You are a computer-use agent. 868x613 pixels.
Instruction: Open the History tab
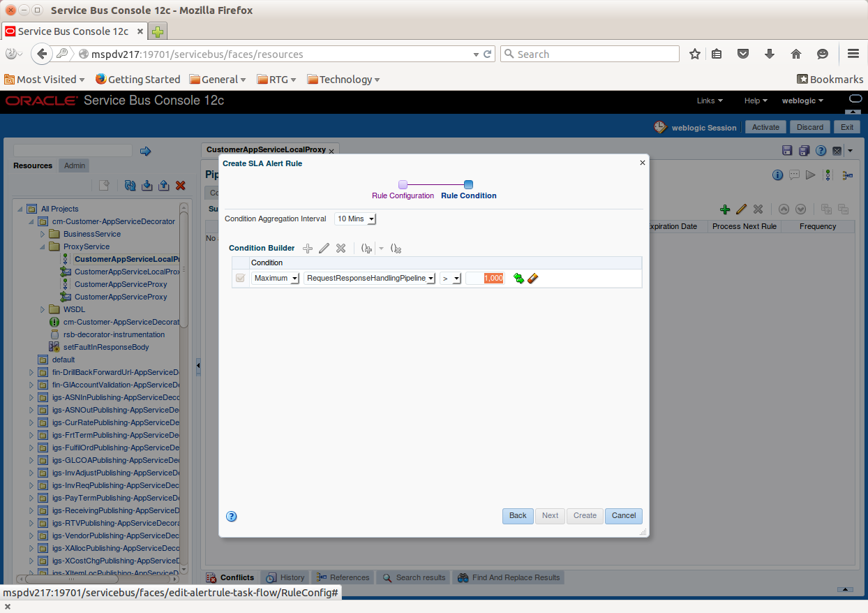[x=285, y=577]
